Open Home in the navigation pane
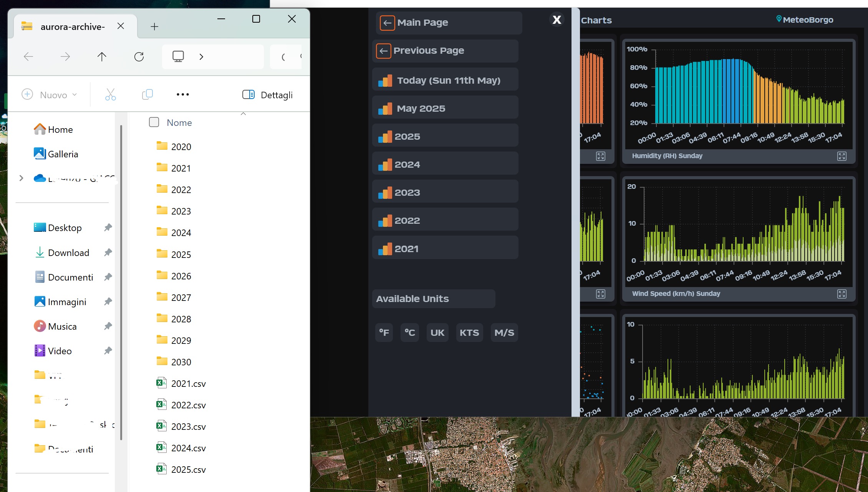Image resolution: width=868 pixels, height=492 pixels. pyautogui.click(x=53, y=129)
